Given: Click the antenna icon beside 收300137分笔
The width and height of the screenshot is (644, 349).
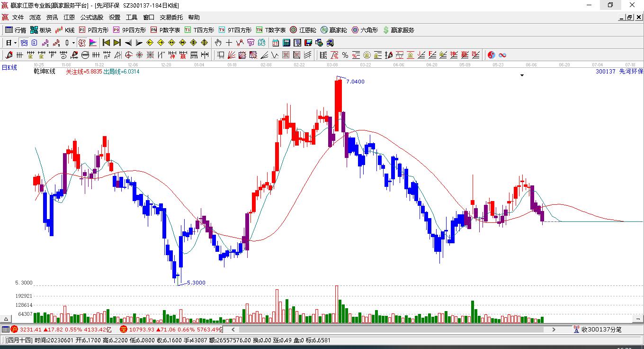Looking at the screenshot, I should coord(576,329).
